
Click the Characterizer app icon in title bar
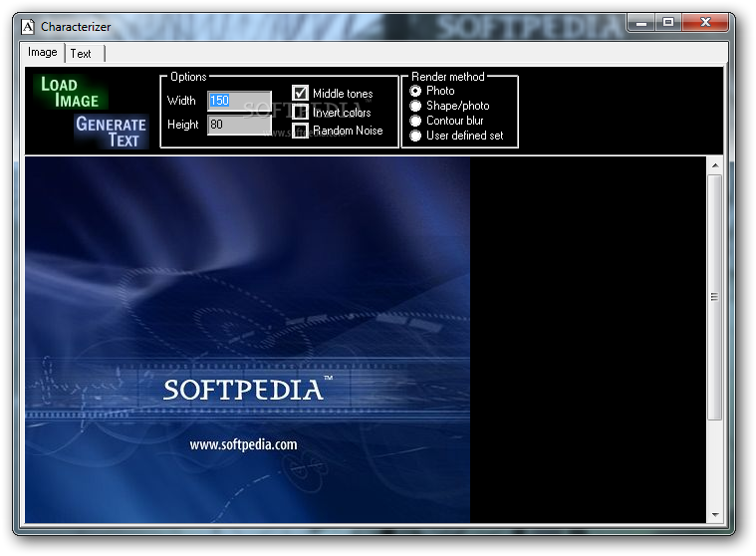28,27
